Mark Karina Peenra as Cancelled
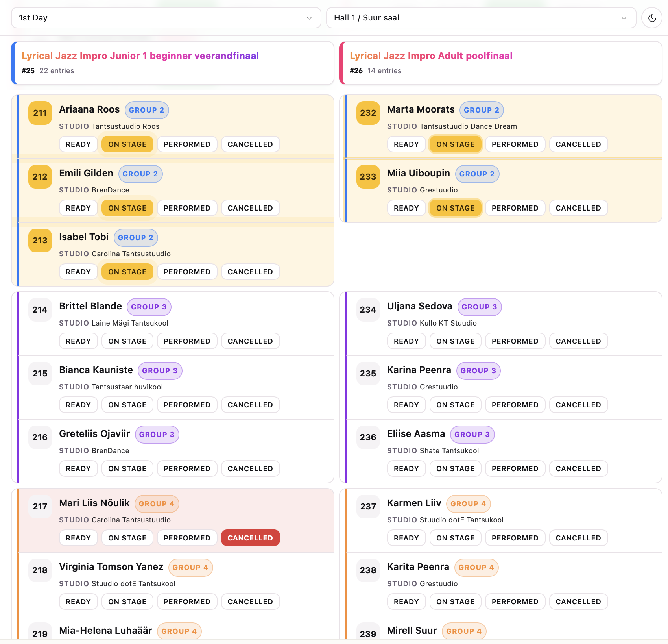The image size is (668, 644). point(578,405)
